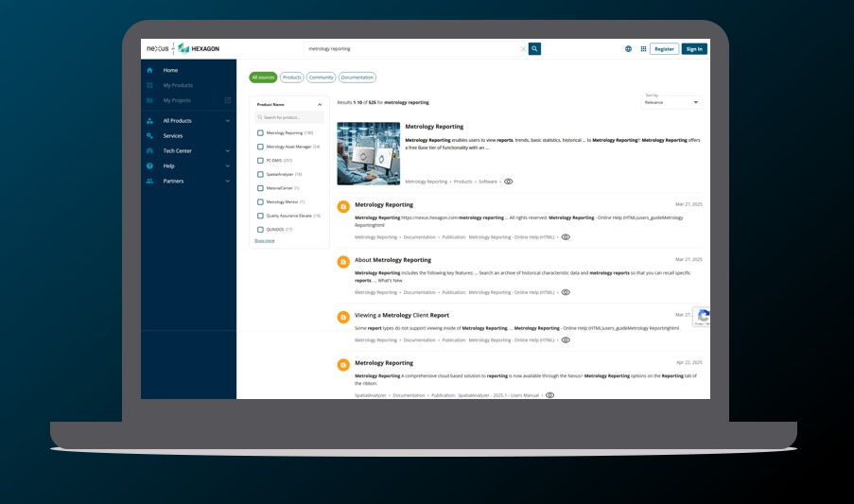Click the orange document icon beside About Metrology Reporting
The height and width of the screenshot is (504, 854).
(x=343, y=262)
